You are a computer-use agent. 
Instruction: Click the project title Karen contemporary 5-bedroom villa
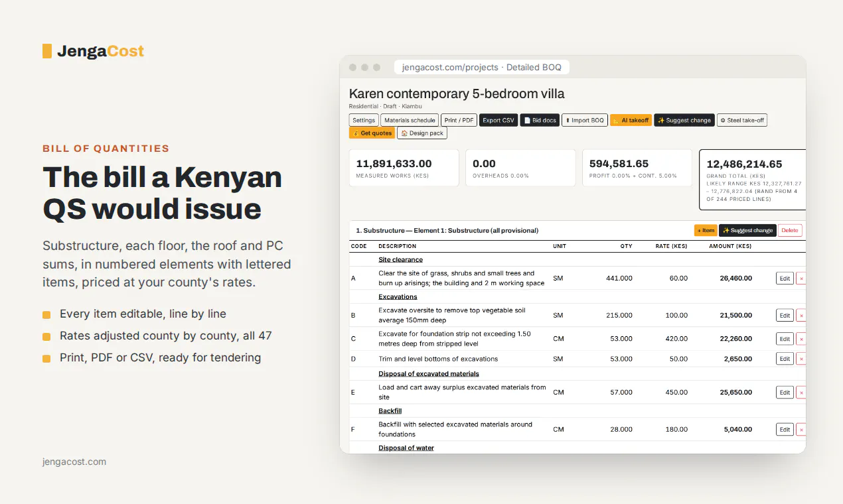click(457, 94)
